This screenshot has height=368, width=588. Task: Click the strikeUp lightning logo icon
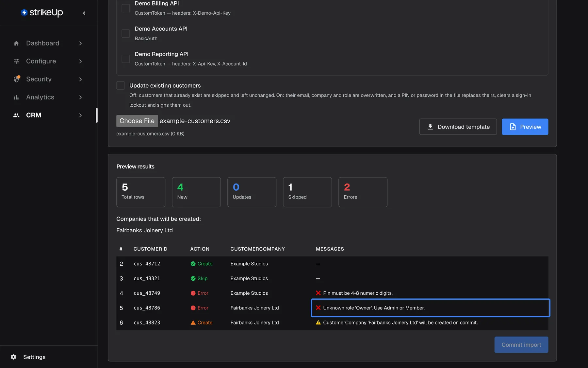[24, 13]
